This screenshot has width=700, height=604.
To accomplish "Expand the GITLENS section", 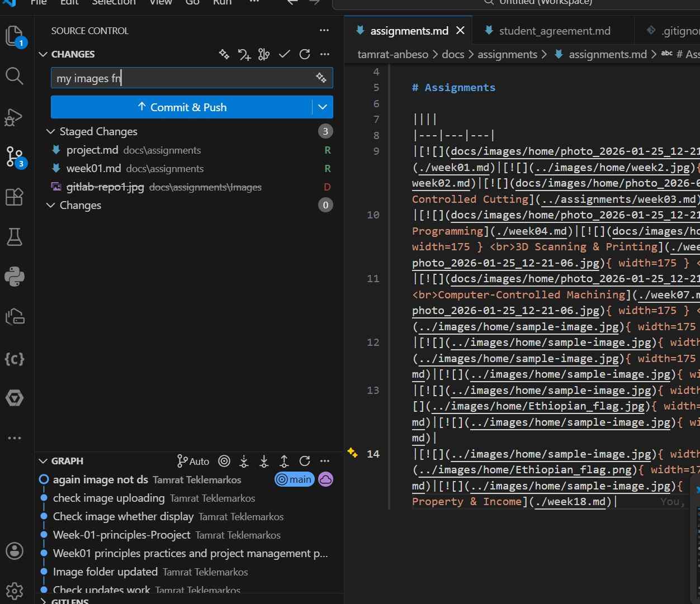I will [43, 601].
